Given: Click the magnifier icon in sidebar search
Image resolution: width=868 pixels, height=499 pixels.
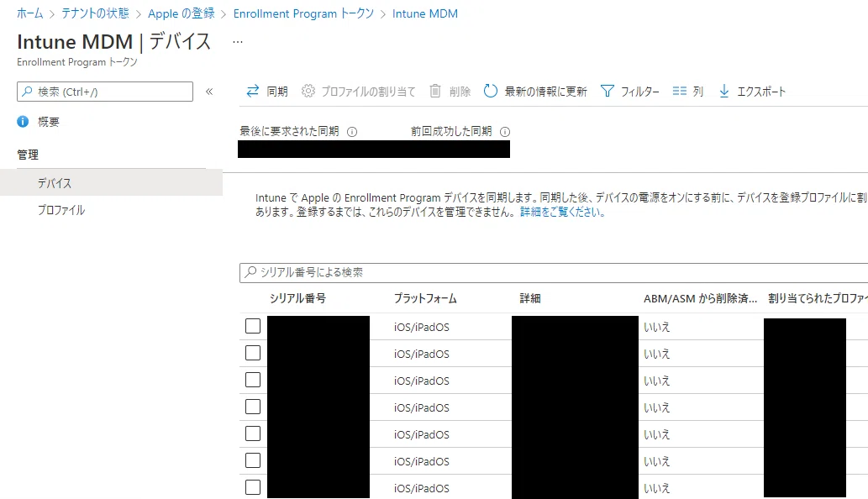Looking at the screenshot, I should tap(27, 92).
